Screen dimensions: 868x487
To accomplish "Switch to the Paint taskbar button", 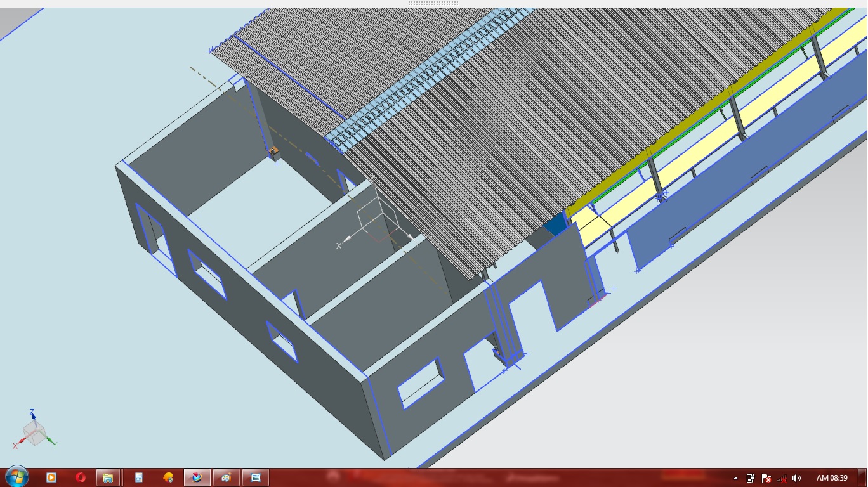I will pos(227,477).
